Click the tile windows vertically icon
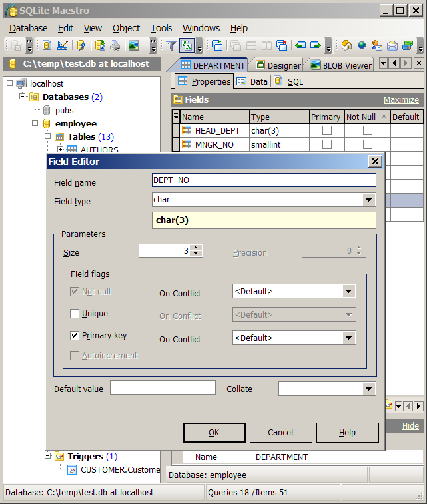427x504 pixels. 266,46
